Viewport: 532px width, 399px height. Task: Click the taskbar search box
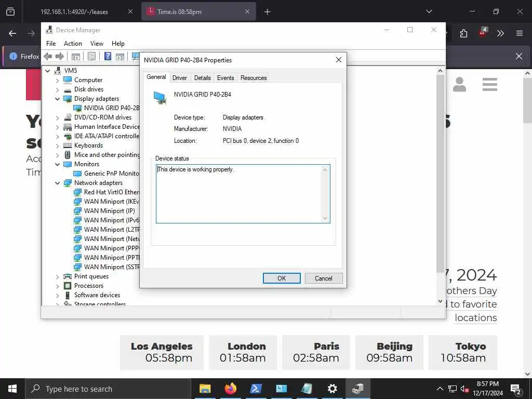pyautogui.click(x=108, y=389)
